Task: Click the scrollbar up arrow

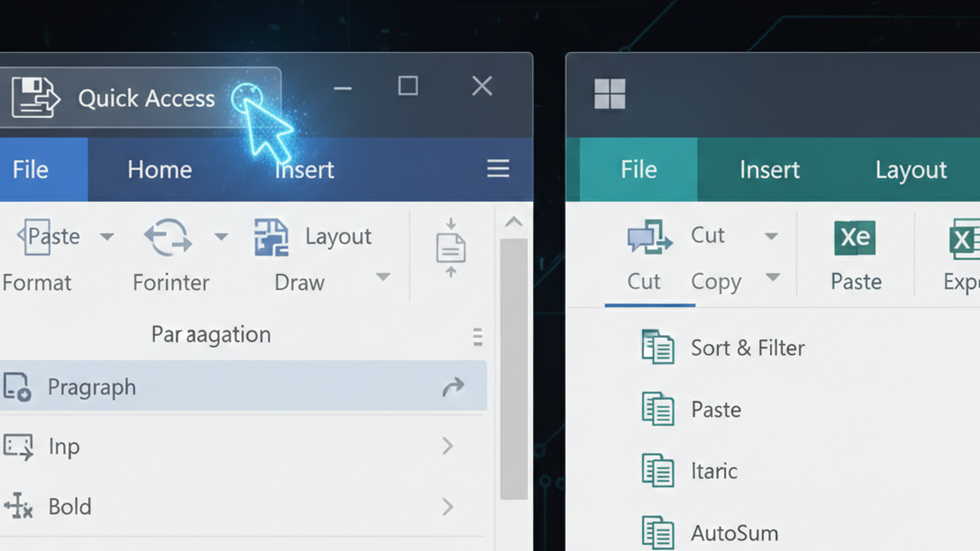Action: coord(514,222)
